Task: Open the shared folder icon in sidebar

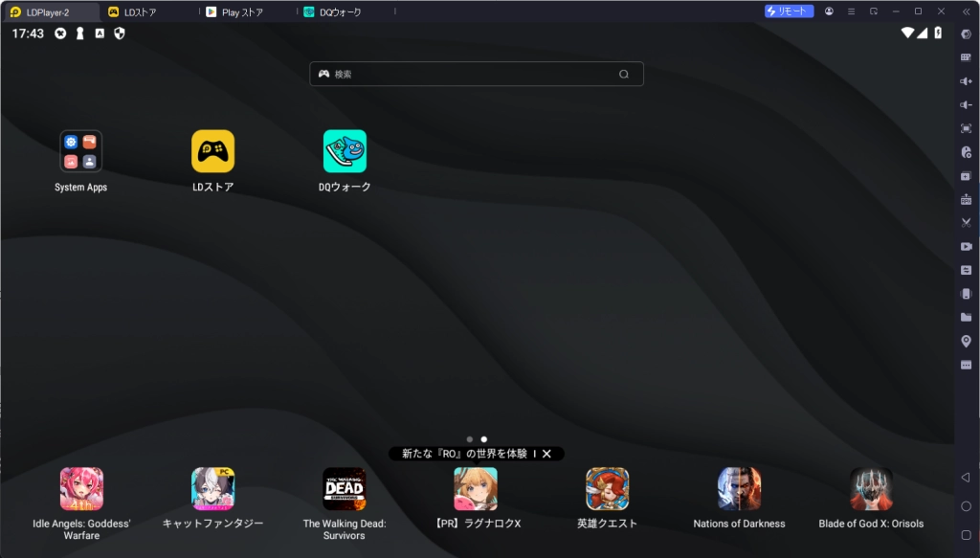Action: pos(967,318)
